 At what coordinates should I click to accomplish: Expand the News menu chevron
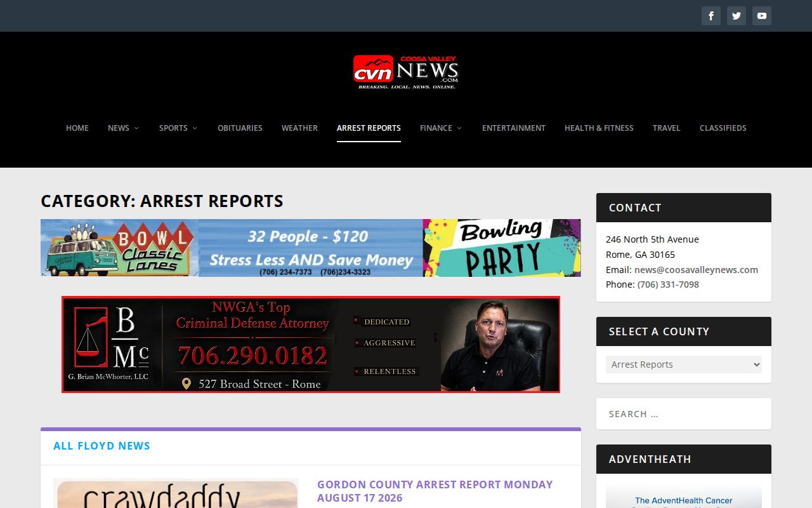pyautogui.click(x=136, y=128)
